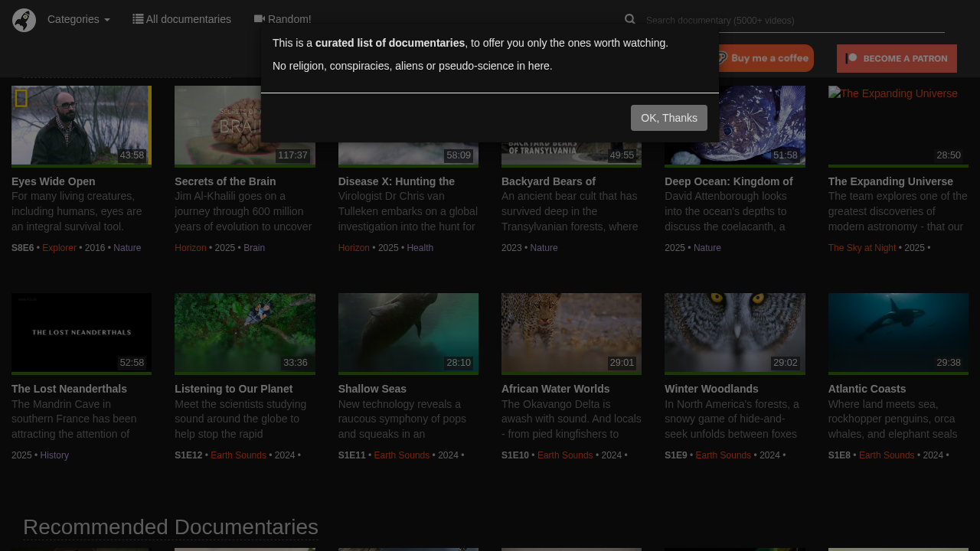Viewport: 980px width, 551px height.
Task: Open the African Water Worlds title link
Action: click(555, 389)
